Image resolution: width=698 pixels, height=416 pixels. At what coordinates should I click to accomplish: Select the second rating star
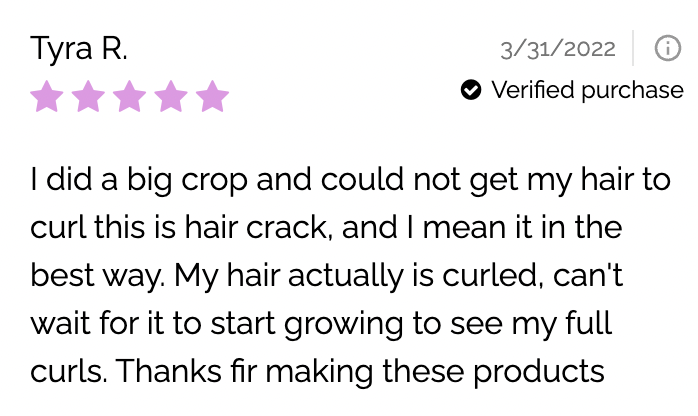(x=88, y=98)
